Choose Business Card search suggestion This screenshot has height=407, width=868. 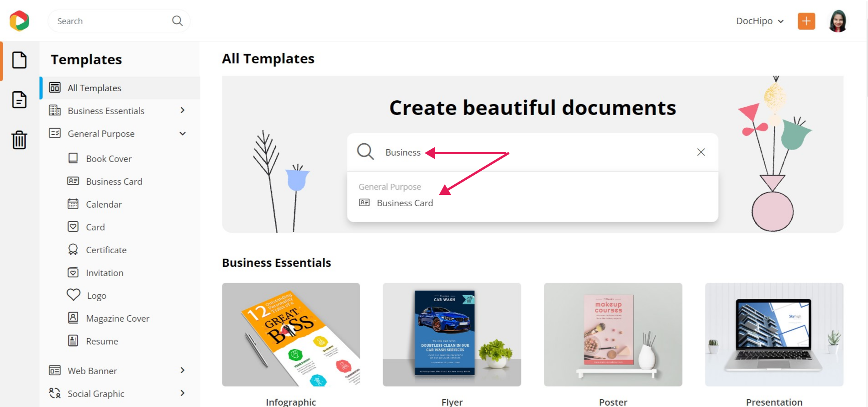pos(405,203)
